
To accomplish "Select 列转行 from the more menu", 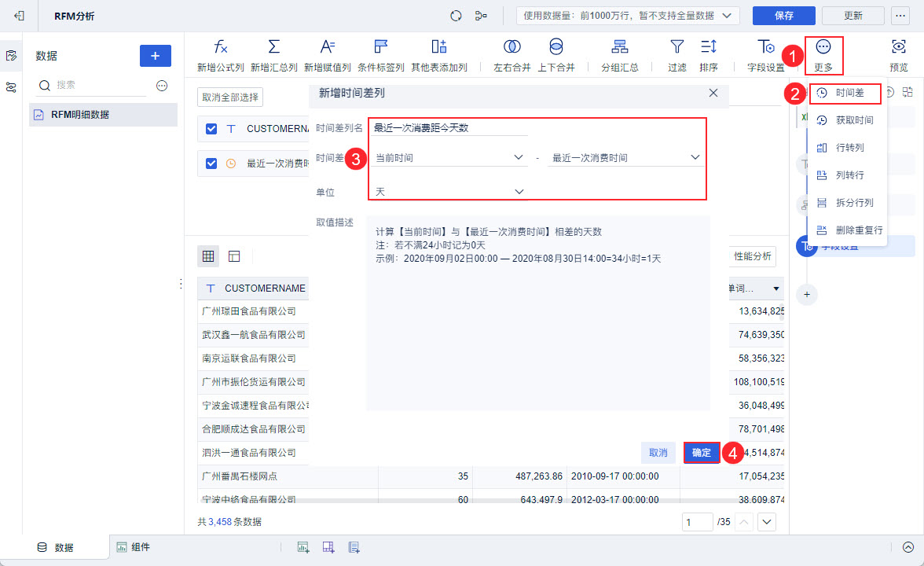I will coord(845,175).
